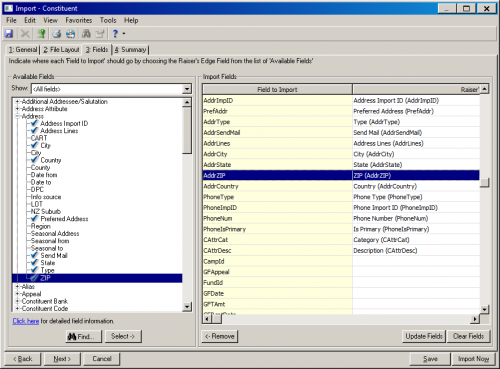Viewport: 500px width, 369px height.
Task: Switch to the 2: File Layout tab
Action: click(61, 50)
